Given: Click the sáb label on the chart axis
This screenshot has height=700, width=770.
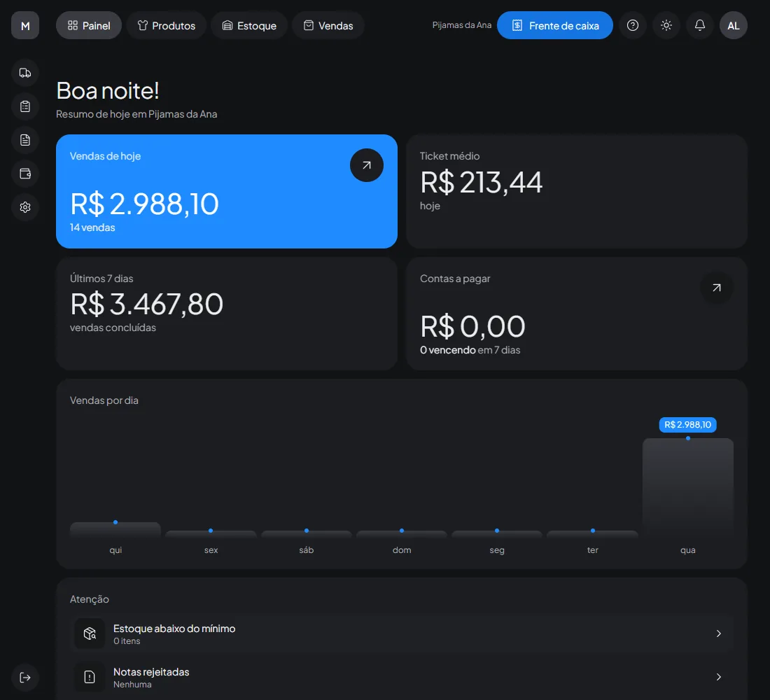Looking at the screenshot, I should click(307, 550).
